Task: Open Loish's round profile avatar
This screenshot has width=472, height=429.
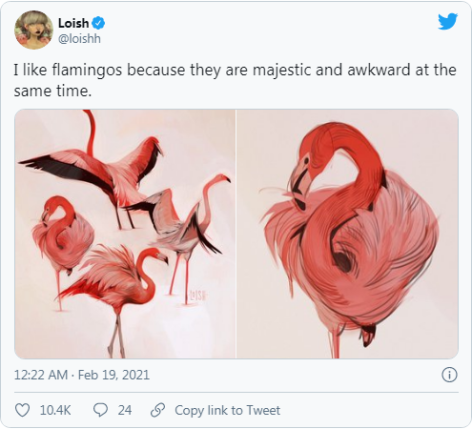Action: pyautogui.click(x=34, y=30)
